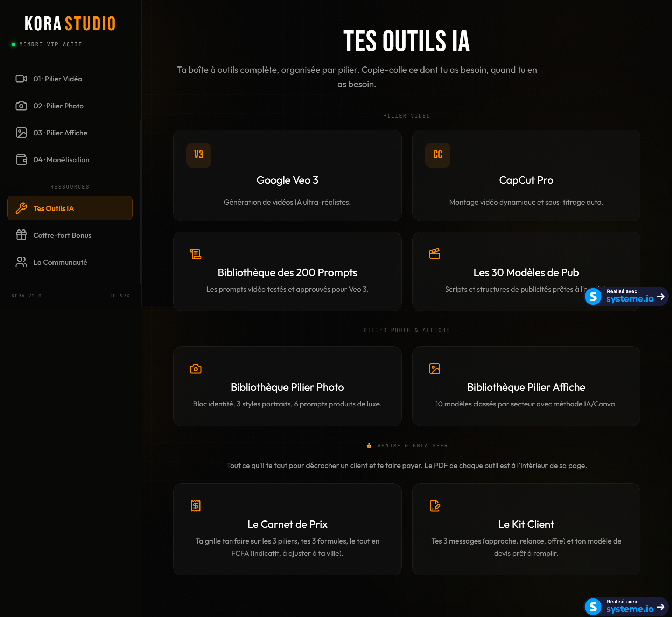Click the money bag emoji near Vendre & Encaisser
Viewport: 672px width, 617px height.
pyautogui.click(x=369, y=446)
